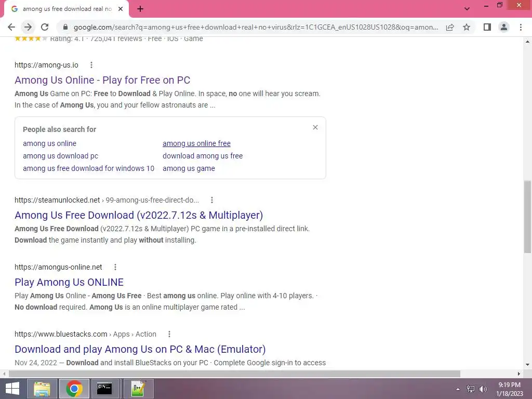Select the Chrome taskbar icon

pyautogui.click(x=74, y=389)
